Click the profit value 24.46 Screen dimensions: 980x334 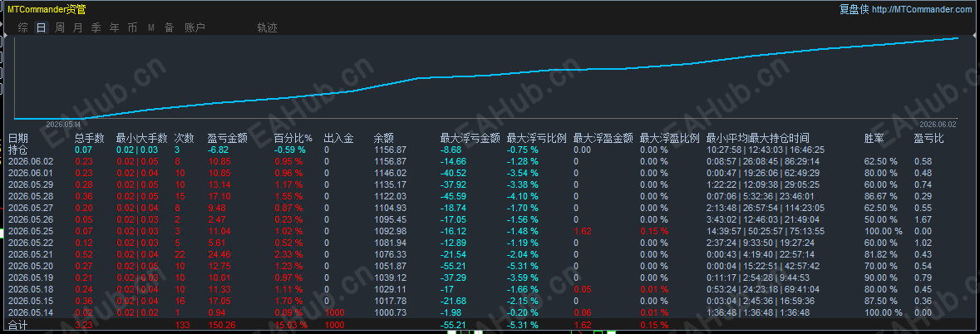click(219, 254)
